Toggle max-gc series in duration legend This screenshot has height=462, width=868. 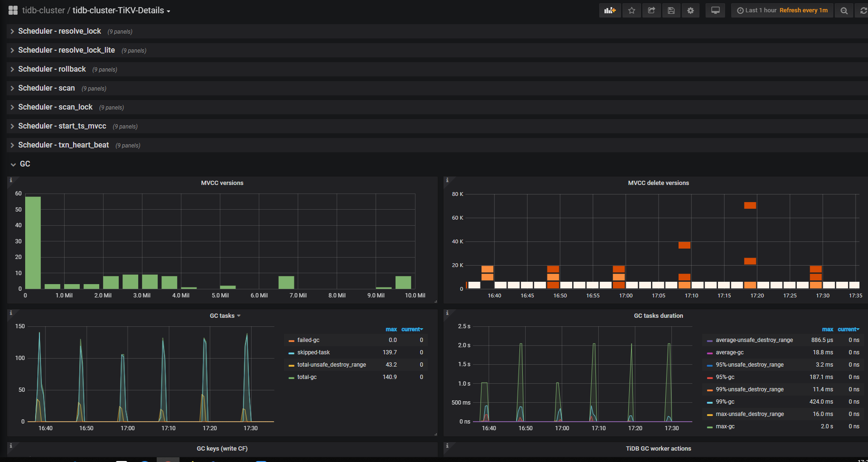(725, 426)
